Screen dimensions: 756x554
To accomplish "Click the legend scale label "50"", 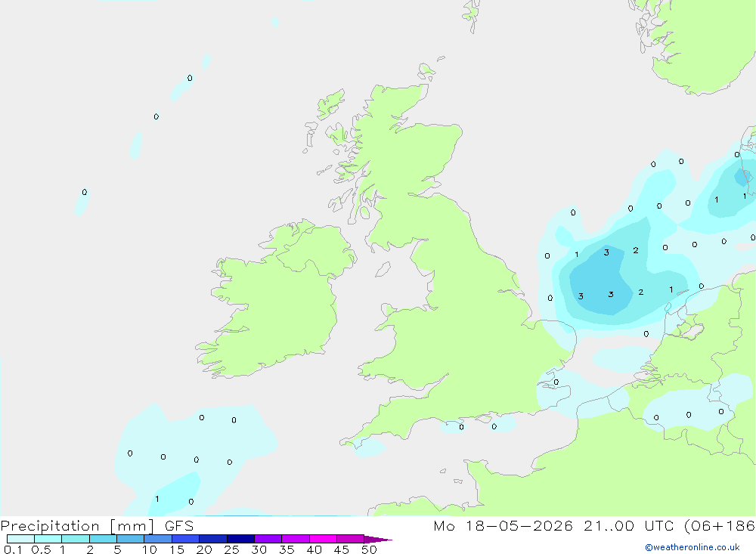I will pyautogui.click(x=370, y=549).
